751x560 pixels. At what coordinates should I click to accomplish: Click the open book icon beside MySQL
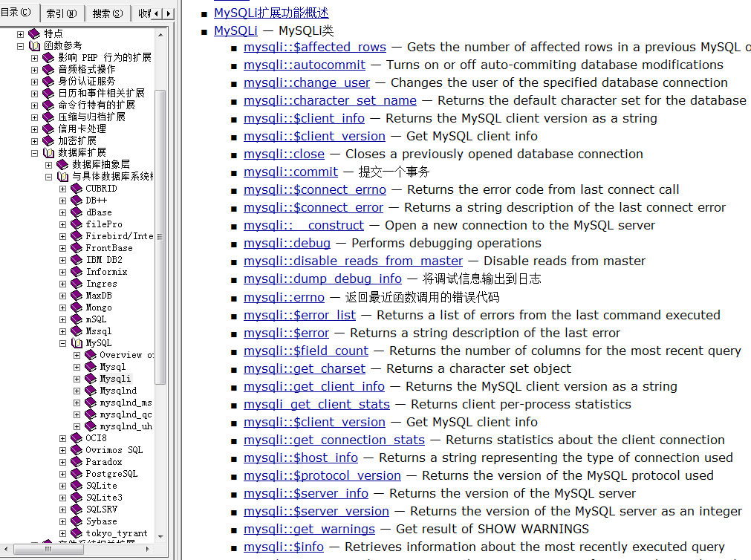[x=77, y=343]
